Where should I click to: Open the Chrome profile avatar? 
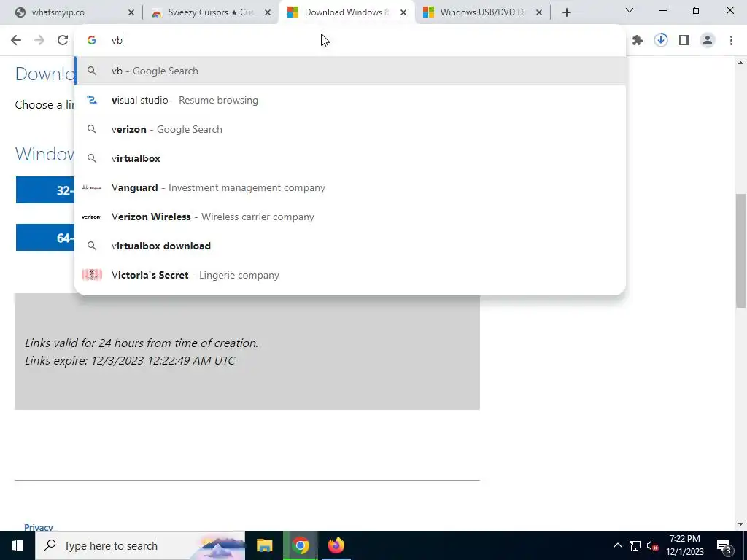[708, 41]
